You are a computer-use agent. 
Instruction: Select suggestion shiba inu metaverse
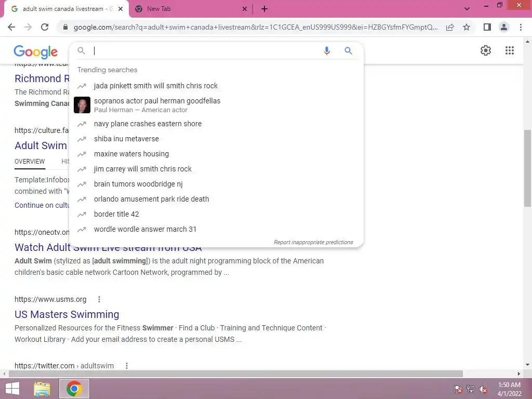[216, 139]
